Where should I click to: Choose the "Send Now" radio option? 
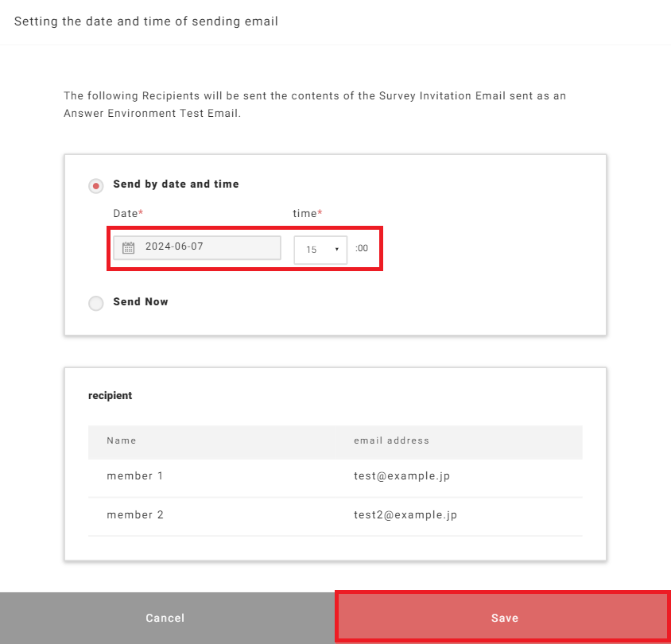pyautogui.click(x=96, y=303)
